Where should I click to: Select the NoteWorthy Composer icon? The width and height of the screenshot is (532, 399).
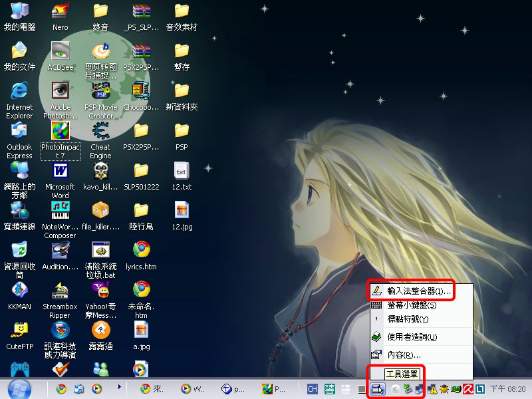click(x=60, y=221)
